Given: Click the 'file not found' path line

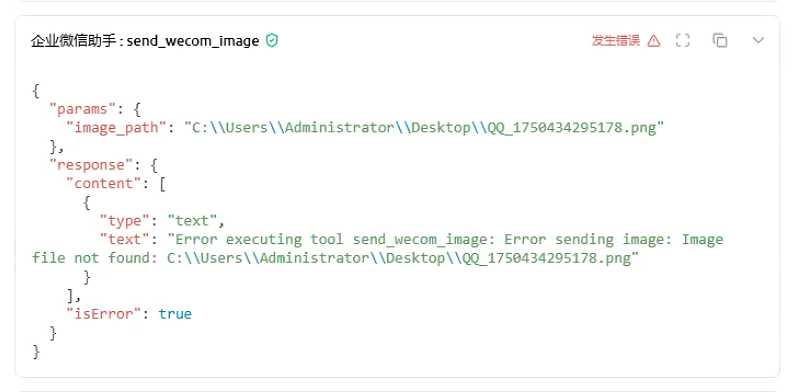Looking at the screenshot, I should click(335, 258).
